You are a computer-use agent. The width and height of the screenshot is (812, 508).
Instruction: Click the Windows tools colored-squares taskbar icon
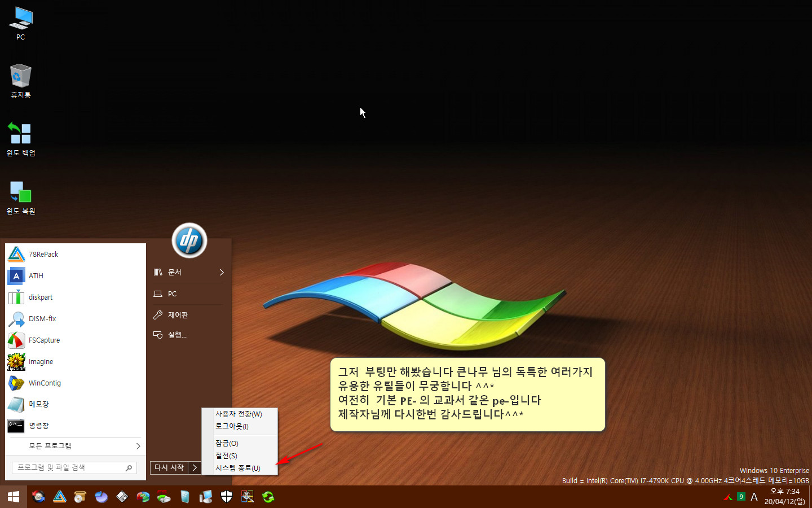pyautogui.click(x=248, y=497)
